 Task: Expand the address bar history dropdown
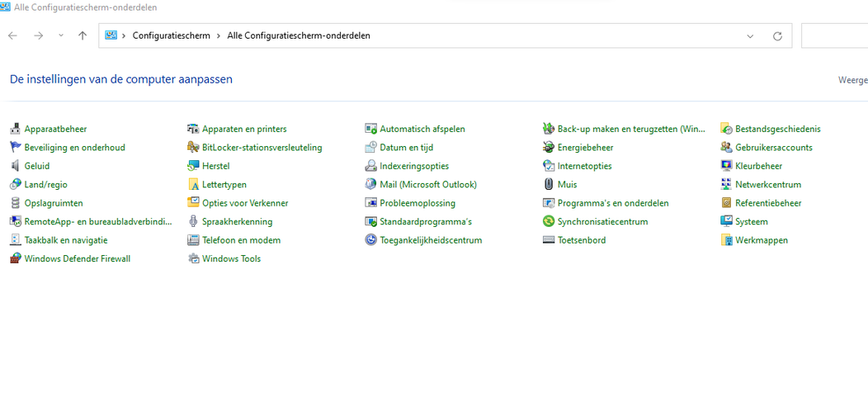click(x=750, y=36)
